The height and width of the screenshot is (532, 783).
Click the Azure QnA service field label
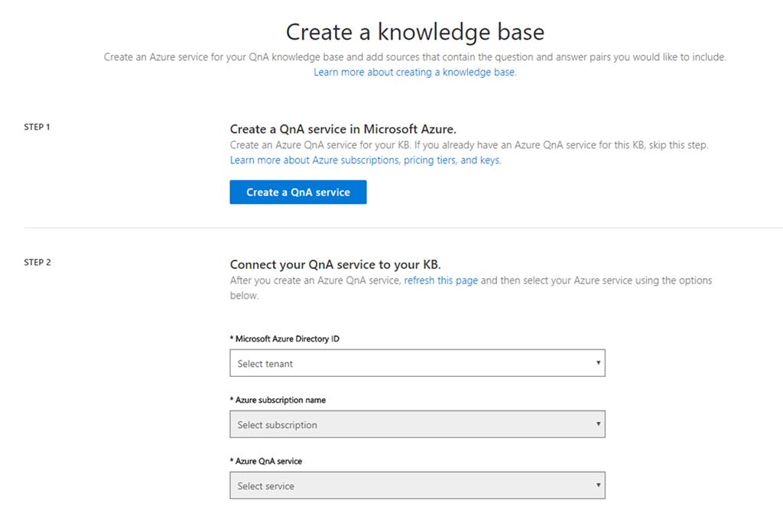[x=266, y=461]
